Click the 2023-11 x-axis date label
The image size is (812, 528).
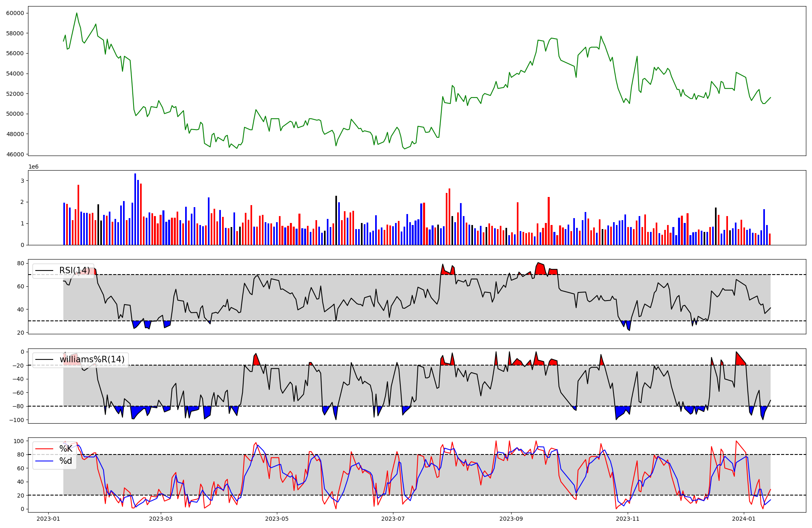point(628,519)
